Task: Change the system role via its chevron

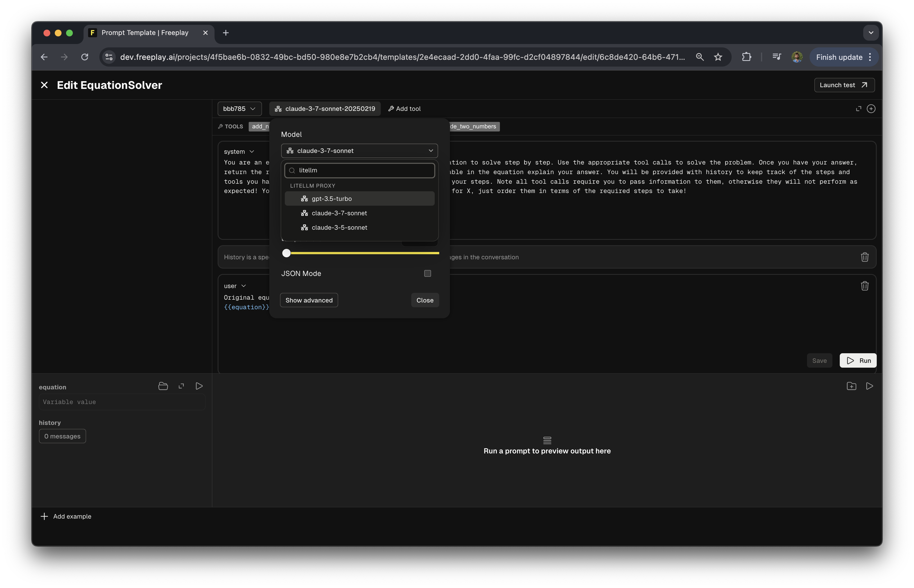Action: pos(252,152)
